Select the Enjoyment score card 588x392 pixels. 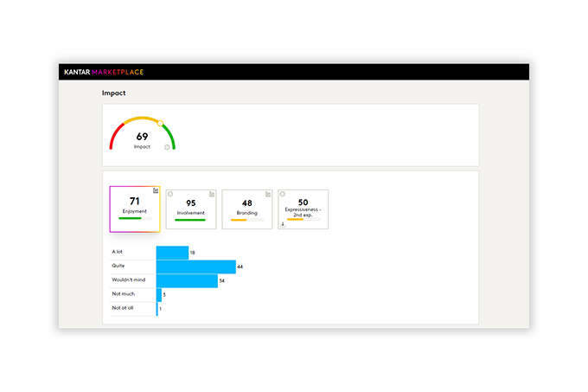point(135,209)
